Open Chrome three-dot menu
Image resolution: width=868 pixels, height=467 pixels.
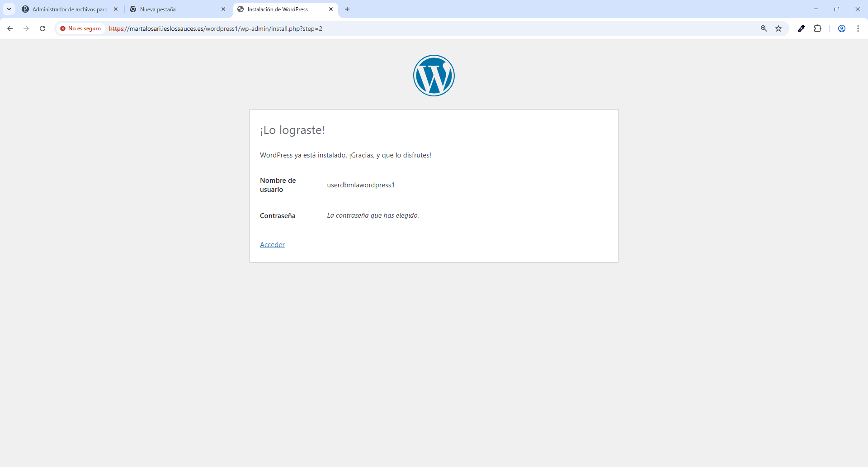click(858, 29)
